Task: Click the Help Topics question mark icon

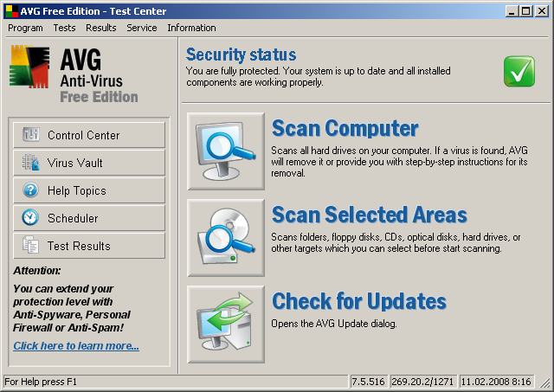Action: pyautogui.click(x=31, y=190)
